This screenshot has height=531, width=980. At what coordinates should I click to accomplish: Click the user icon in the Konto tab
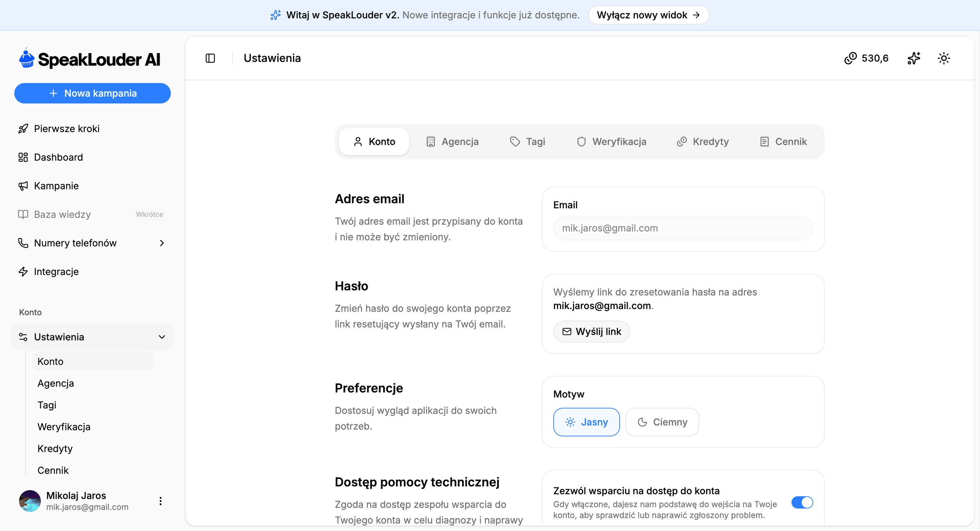coord(358,142)
